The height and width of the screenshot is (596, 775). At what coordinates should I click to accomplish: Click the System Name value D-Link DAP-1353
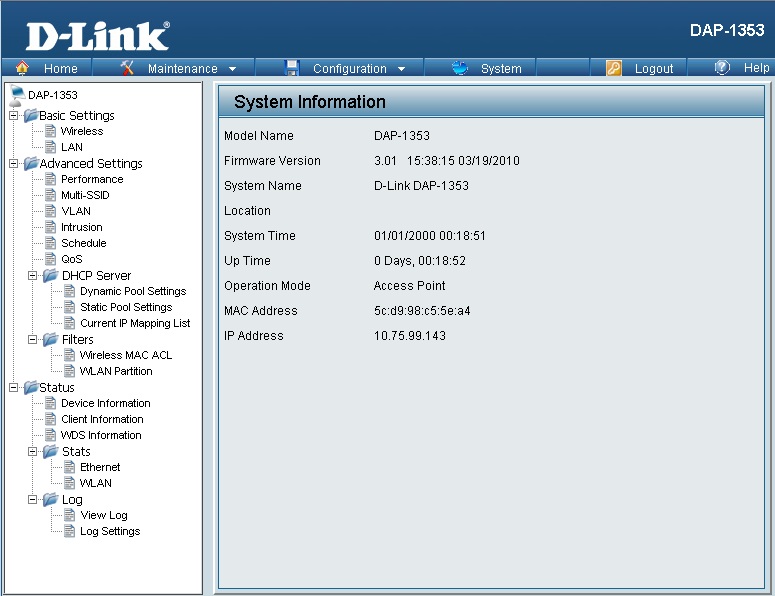[421, 186]
